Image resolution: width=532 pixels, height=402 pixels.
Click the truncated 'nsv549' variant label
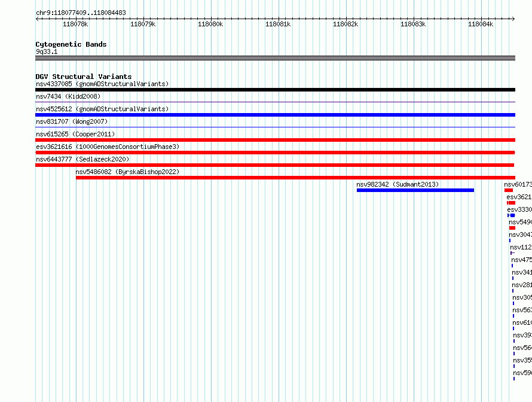point(521,222)
